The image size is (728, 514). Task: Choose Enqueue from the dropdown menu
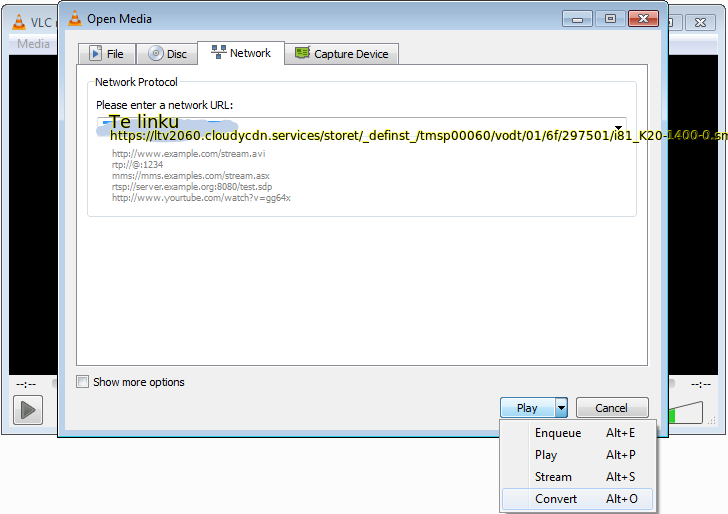pos(578,433)
